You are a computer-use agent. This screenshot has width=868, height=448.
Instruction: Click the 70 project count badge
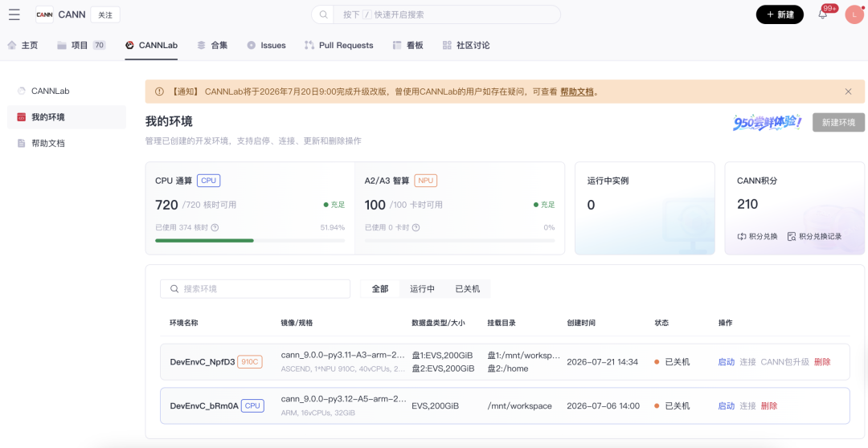click(99, 45)
